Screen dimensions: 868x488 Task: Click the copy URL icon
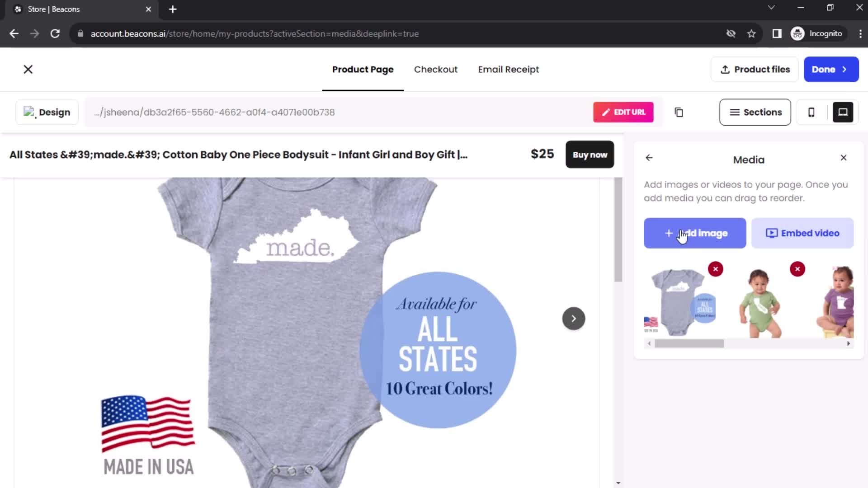(x=679, y=112)
